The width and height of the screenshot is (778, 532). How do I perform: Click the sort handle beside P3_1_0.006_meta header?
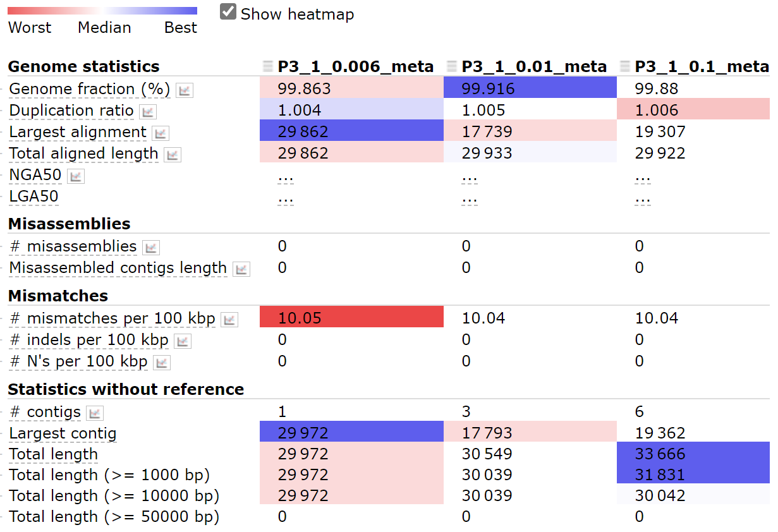267,65
